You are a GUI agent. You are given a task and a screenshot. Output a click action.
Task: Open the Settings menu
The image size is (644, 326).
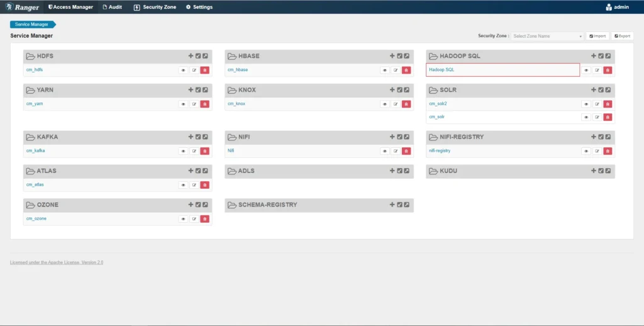coord(199,7)
